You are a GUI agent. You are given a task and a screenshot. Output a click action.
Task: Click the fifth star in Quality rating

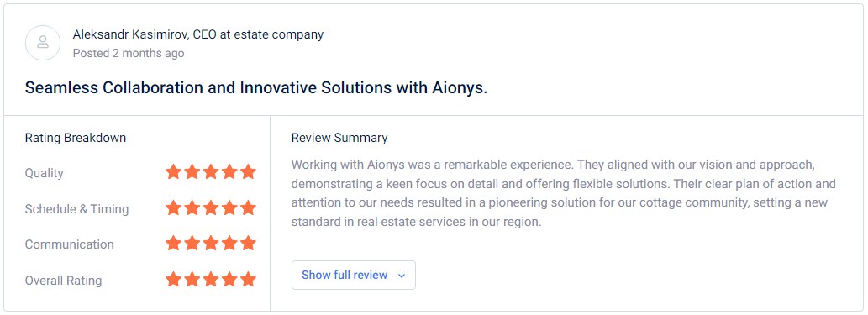(x=249, y=171)
